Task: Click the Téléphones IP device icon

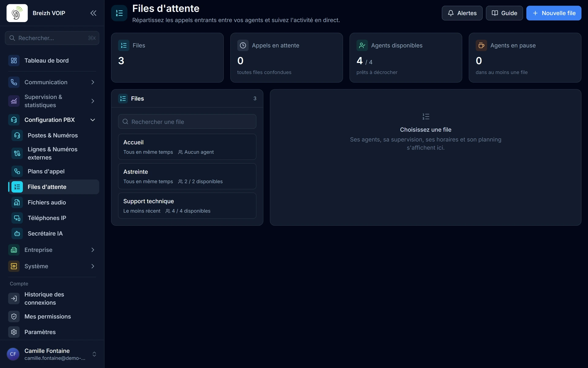Action: click(17, 218)
